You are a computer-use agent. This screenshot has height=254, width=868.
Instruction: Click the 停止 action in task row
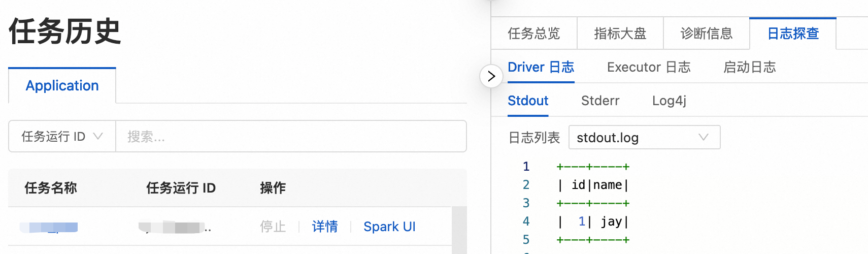tap(273, 227)
